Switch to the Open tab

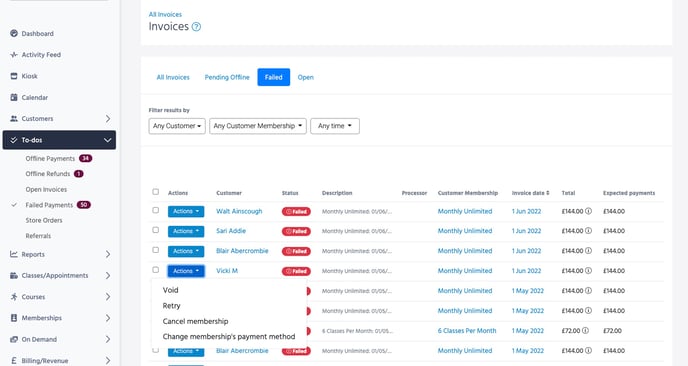point(305,77)
